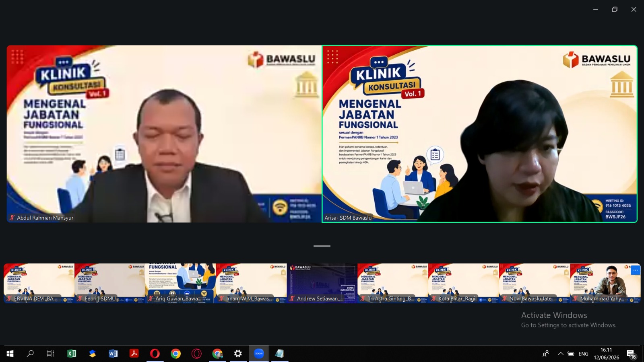Select the Zoom icon on the taskbar
Image resolution: width=644 pixels, height=362 pixels.
tap(259, 354)
